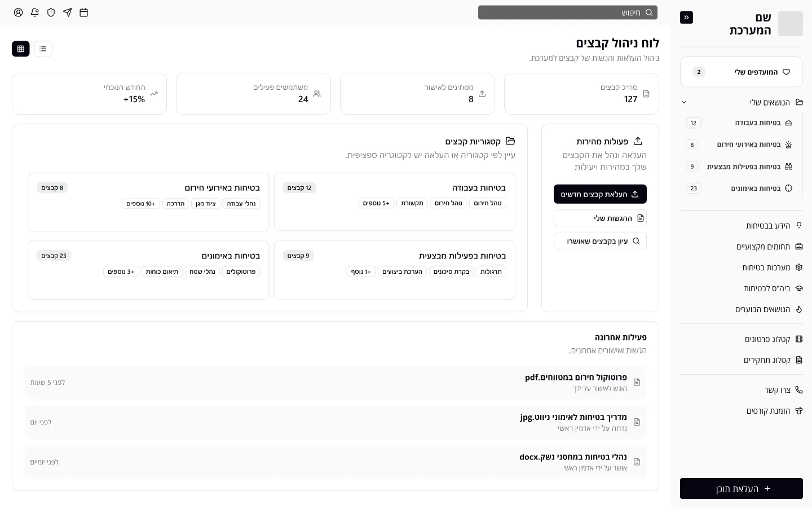Click העלאת קבצים חדשים upload button
This screenshot has height=508, width=812.
pos(600,194)
